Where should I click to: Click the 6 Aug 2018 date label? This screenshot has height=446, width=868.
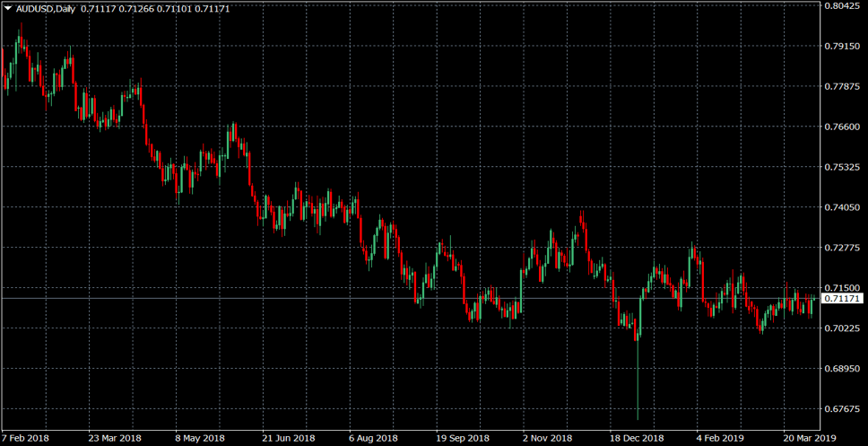point(374,438)
